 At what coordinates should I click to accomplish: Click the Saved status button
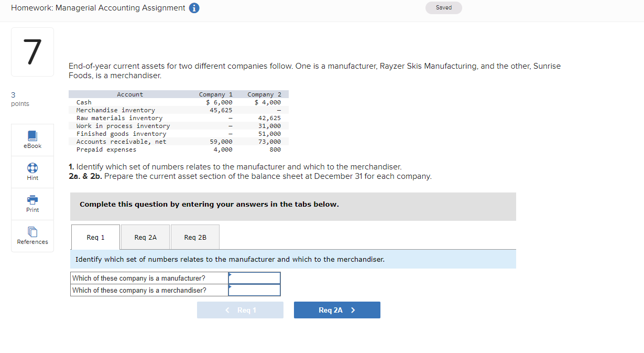point(443,7)
